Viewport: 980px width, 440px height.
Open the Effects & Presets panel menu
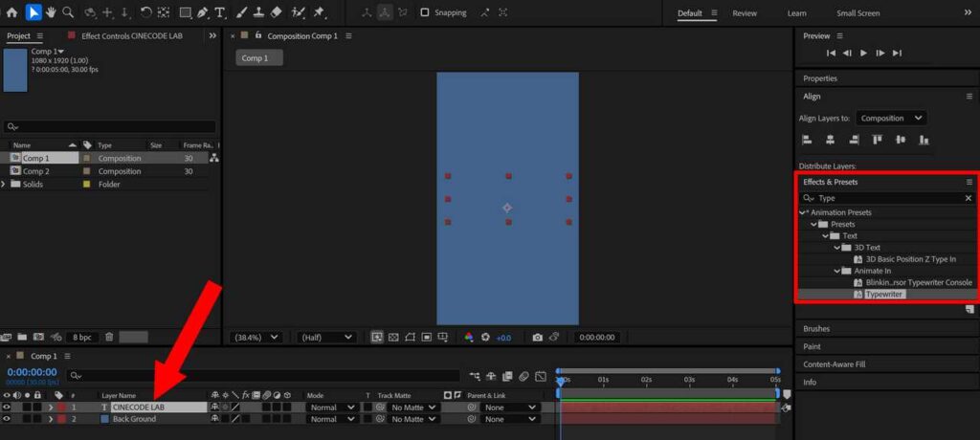pyautogui.click(x=969, y=182)
